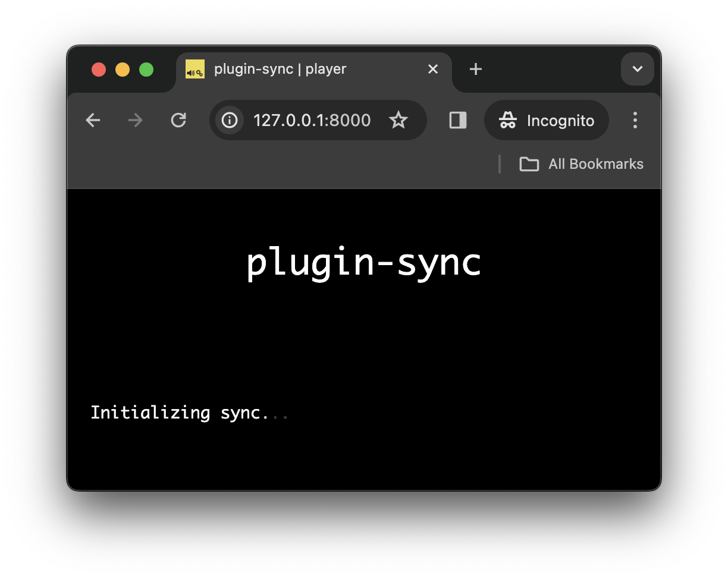This screenshot has height=579, width=728.
Task: Click the Incognito profile button
Action: (x=546, y=120)
